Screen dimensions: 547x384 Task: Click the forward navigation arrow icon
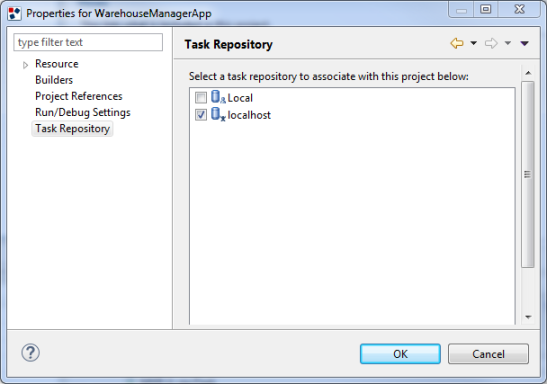pos(491,43)
